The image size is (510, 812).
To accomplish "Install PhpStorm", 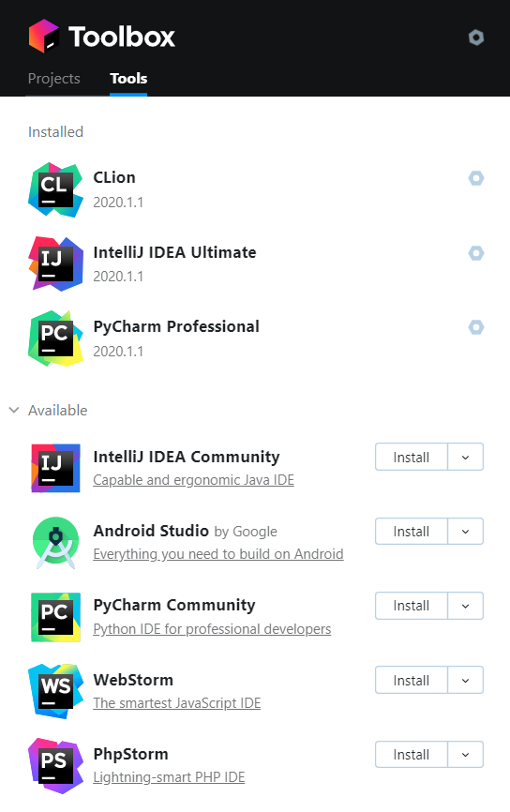I will pyautogui.click(x=412, y=755).
